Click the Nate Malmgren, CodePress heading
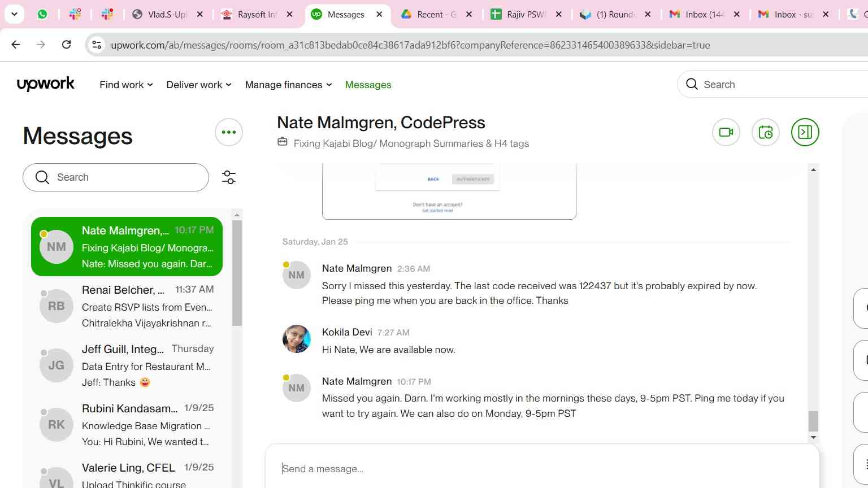Image resolution: width=868 pixels, height=488 pixels. (381, 123)
